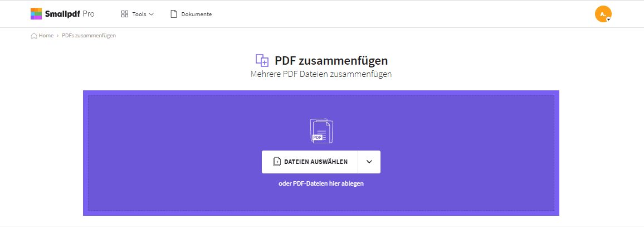Image resolution: width=644 pixels, height=247 pixels.
Task: Expand the file source dropdown arrow
Action: click(369, 162)
